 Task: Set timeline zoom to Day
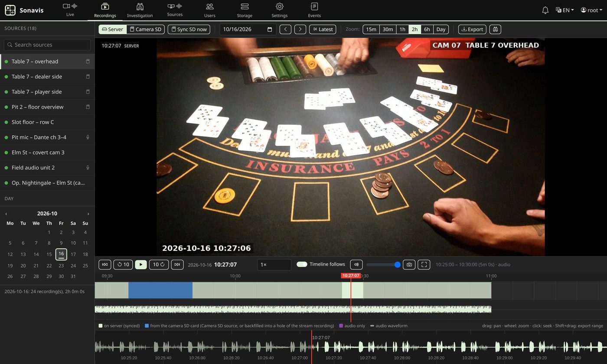pyautogui.click(x=441, y=29)
